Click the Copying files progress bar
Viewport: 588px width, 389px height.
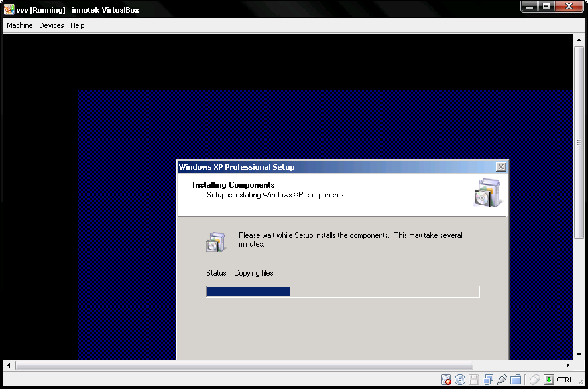point(343,291)
